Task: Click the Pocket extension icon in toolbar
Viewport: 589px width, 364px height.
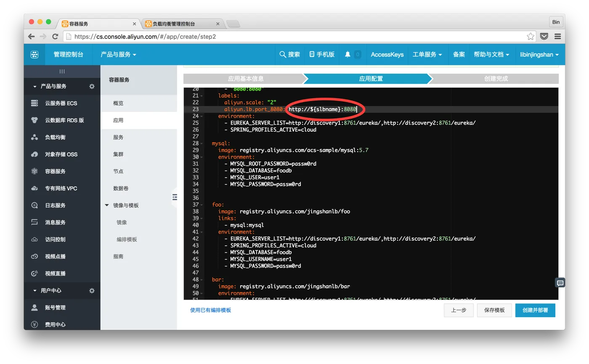Action: pos(544,37)
